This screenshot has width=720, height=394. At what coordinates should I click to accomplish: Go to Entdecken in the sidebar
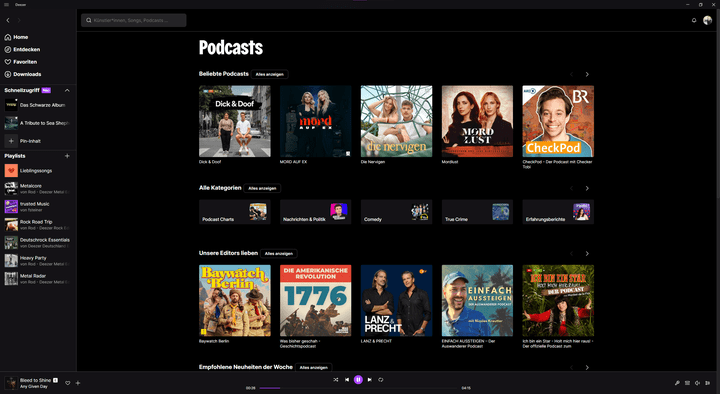click(x=22, y=50)
